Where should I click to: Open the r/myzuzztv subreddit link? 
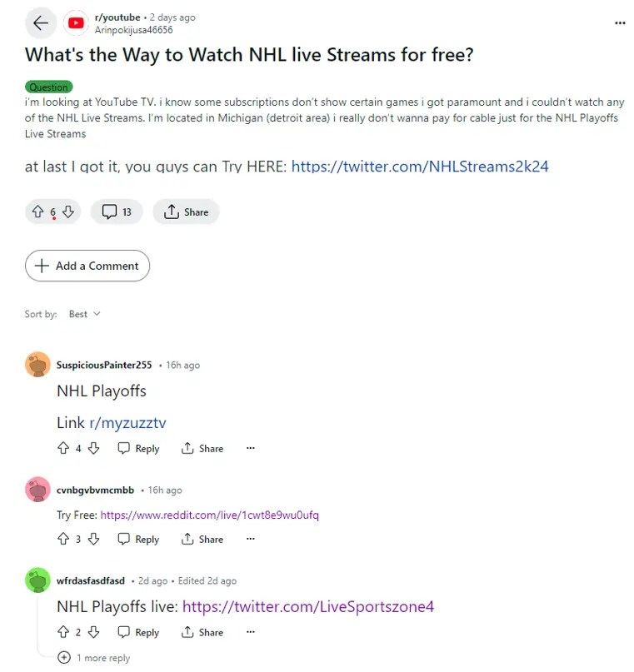click(127, 423)
